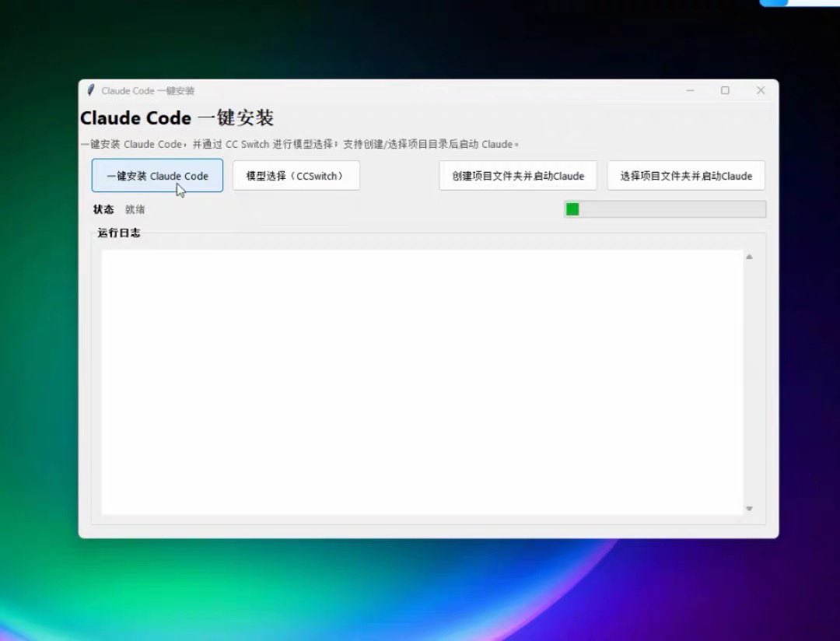Click inside the 运行日志 log text area
Screen dimensions: 840x641
pos(422,382)
